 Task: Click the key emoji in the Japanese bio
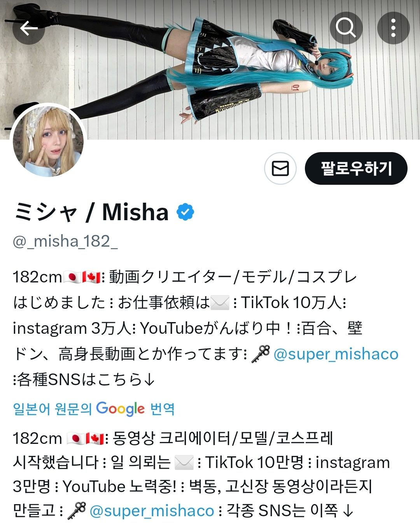(261, 354)
